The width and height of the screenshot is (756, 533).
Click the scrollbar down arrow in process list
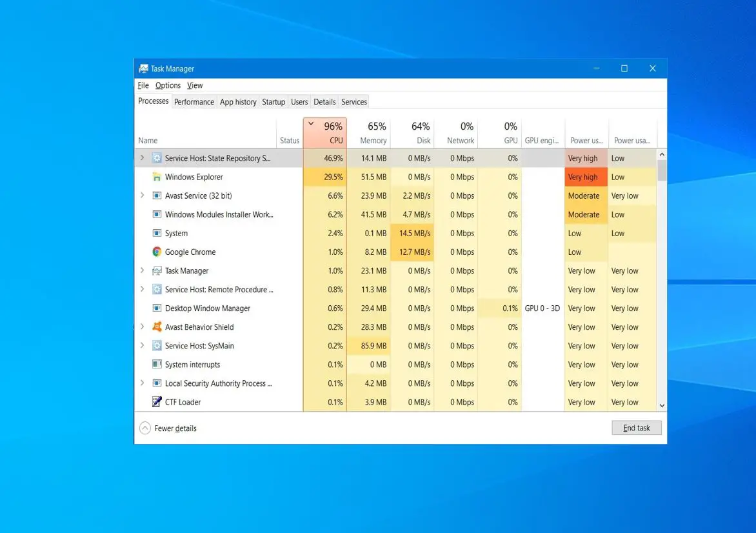tap(662, 406)
